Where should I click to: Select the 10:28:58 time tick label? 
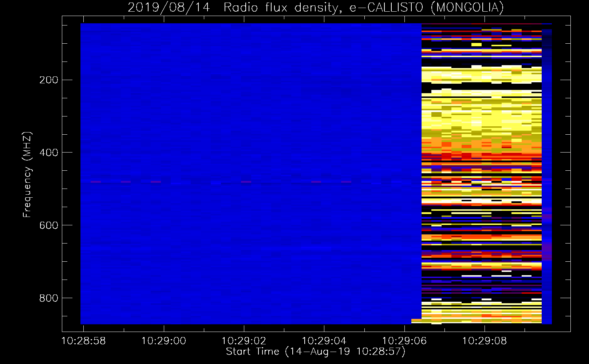(x=83, y=341)
